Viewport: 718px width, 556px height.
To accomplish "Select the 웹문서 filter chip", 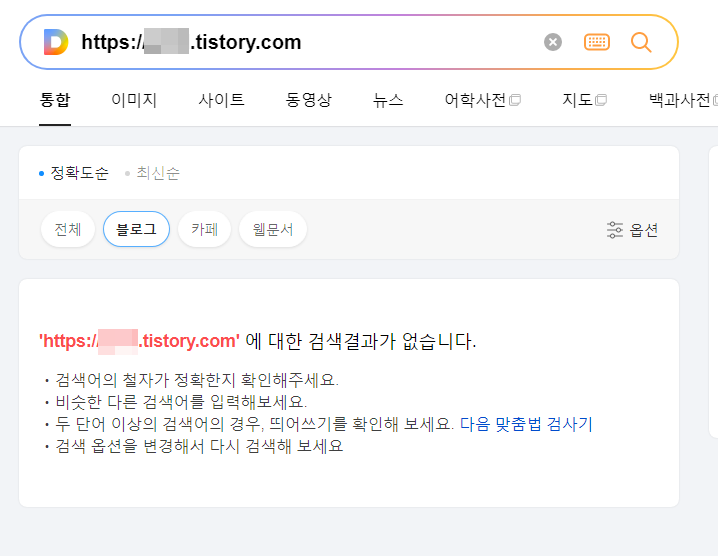I will pos(273,229).
